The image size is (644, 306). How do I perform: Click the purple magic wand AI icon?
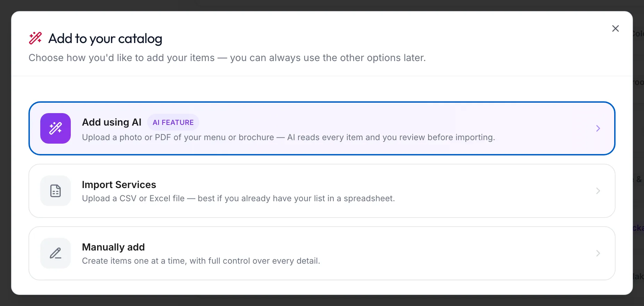[x=56, y=128]
